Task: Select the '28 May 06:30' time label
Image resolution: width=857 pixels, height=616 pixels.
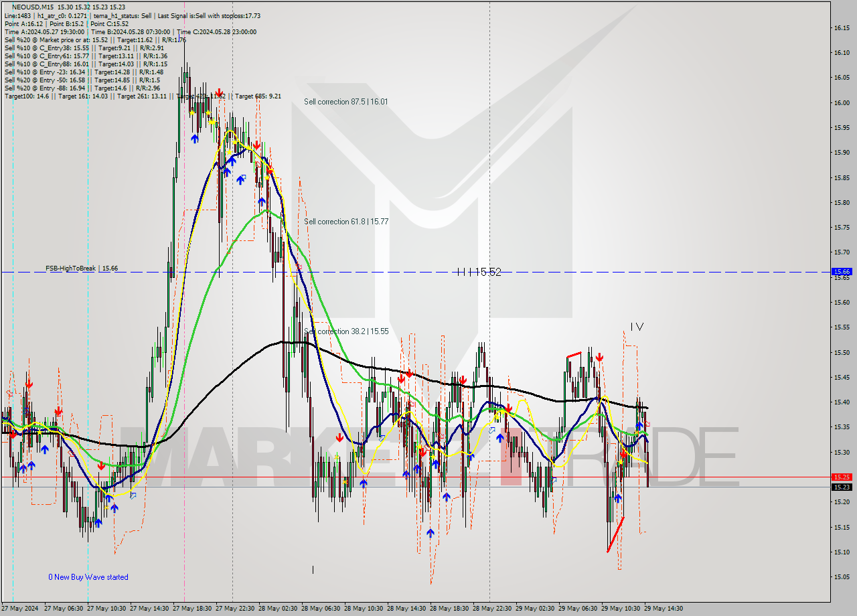Action: 320,609
